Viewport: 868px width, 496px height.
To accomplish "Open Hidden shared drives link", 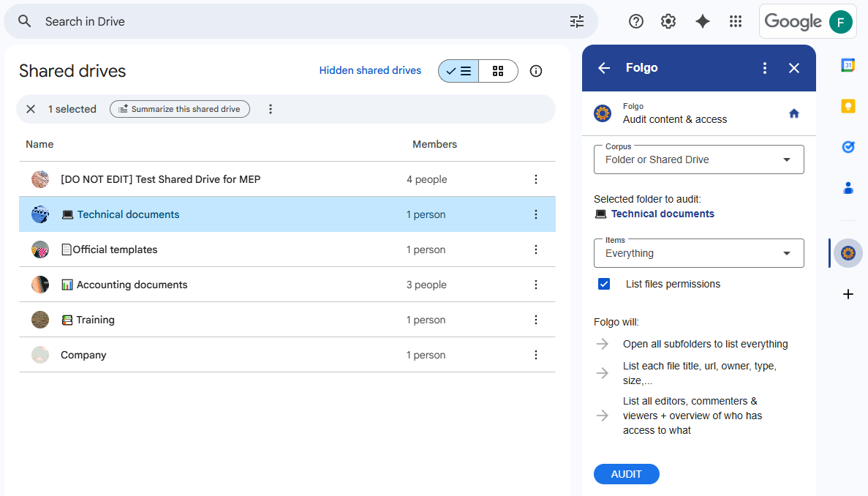I will tap(370, 70).
